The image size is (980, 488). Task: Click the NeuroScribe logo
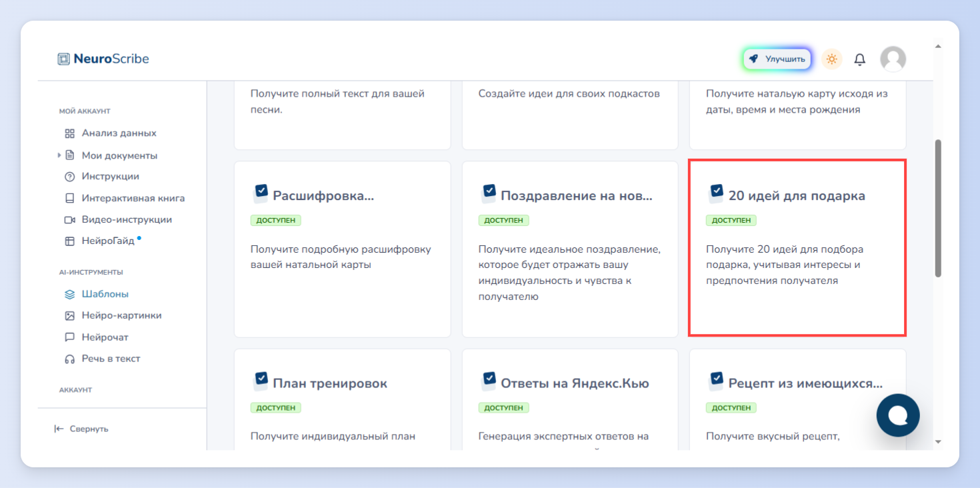pos(103,59)
